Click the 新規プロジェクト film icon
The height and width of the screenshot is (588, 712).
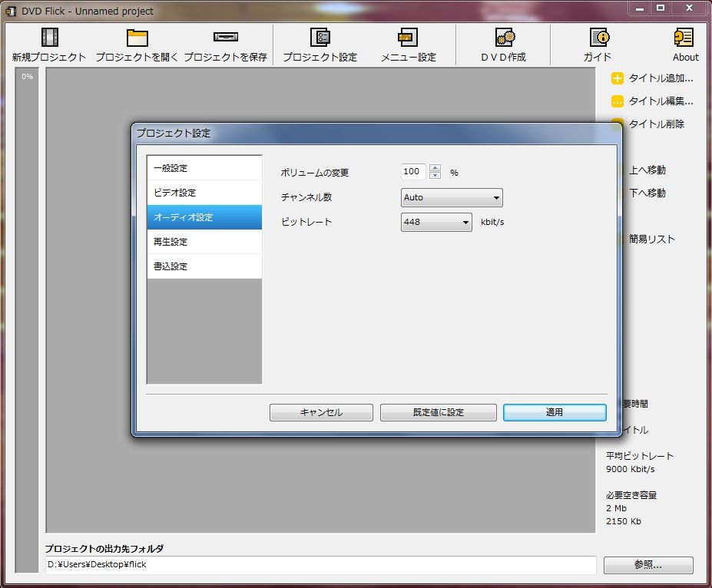(49, 37)
